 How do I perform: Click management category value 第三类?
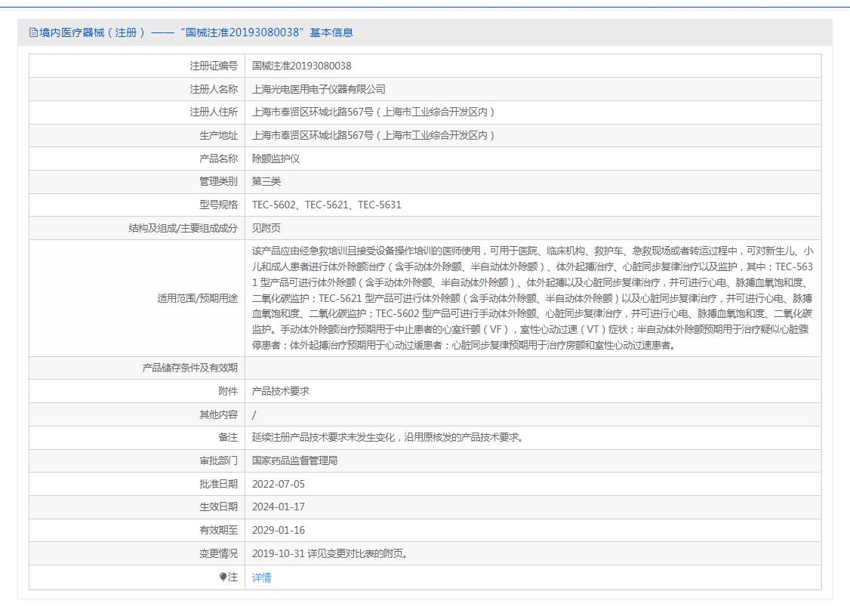click(x=266, y=181)
